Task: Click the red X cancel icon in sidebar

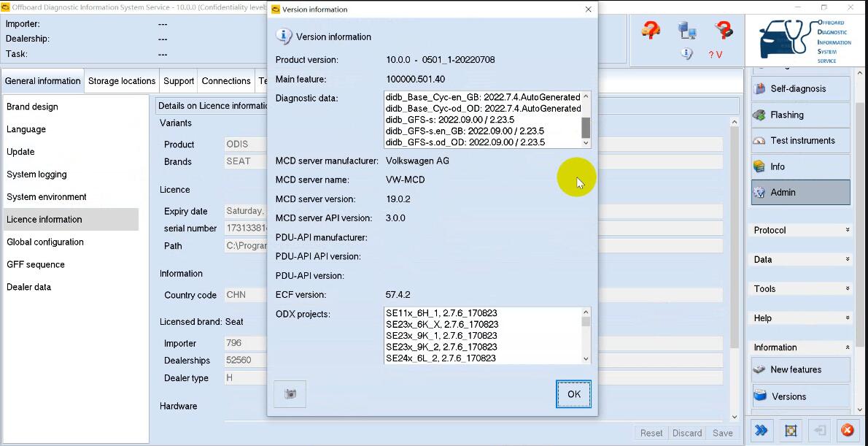Action: click(x=847, y=431)
